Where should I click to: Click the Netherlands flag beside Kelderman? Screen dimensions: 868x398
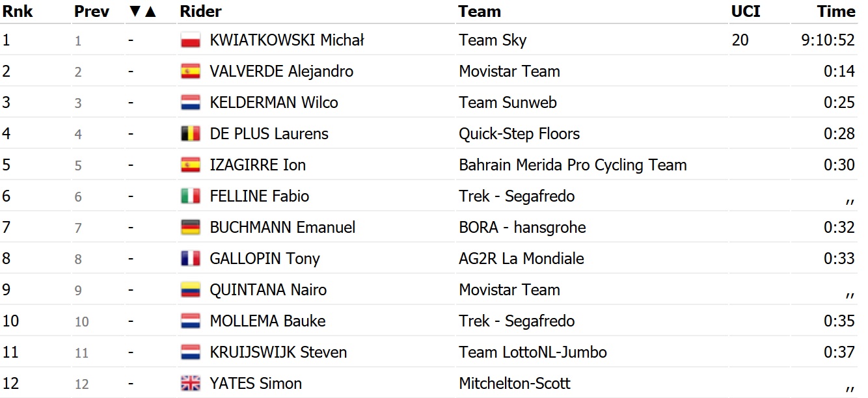[x=190, y=103]
